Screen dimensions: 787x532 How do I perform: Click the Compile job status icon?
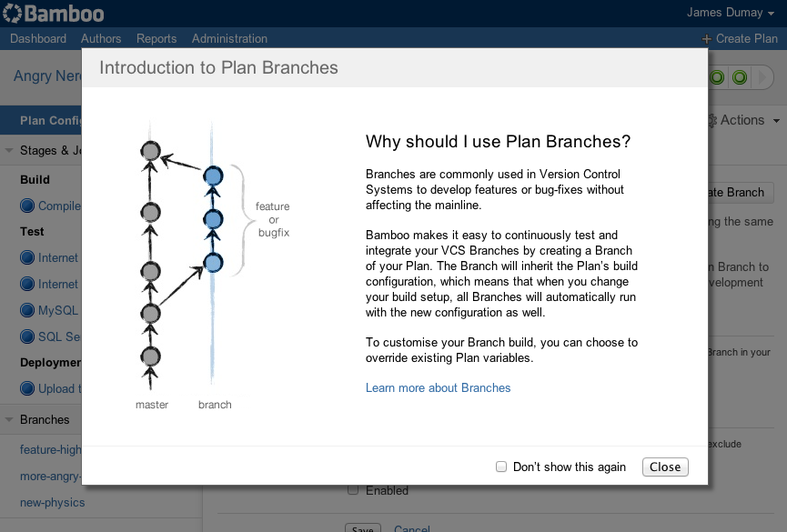(x=27, y=206)
